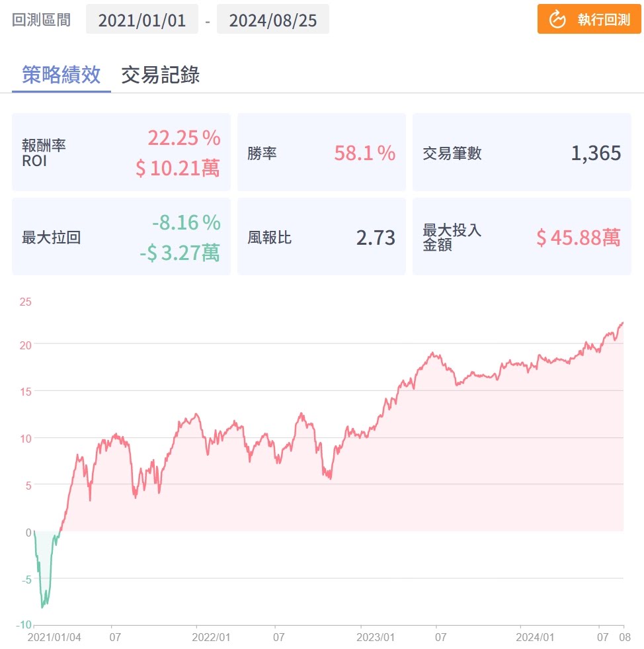Viewport: 644px width, 649px height.
Task: Click the 風報比 2.73 card
Action: click(x=321, y=237)
